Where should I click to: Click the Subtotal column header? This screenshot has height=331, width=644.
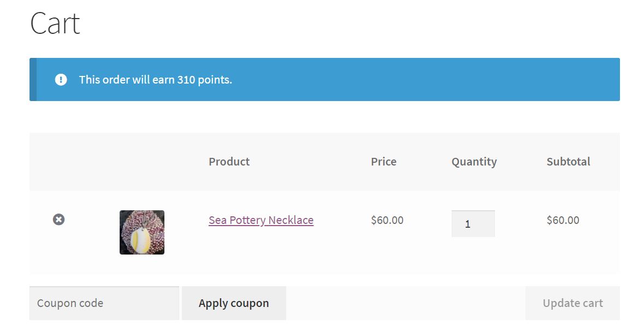[568, 162]
